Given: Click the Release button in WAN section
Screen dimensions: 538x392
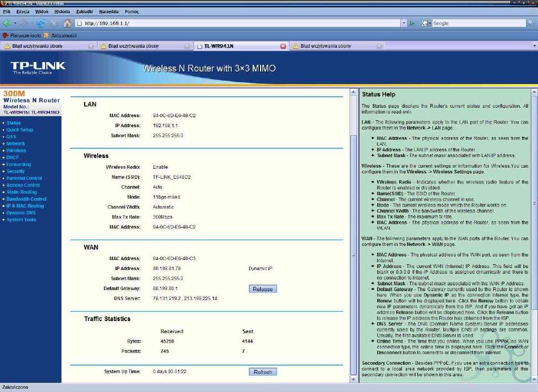Looking at the screenshot, I should 263,289.
